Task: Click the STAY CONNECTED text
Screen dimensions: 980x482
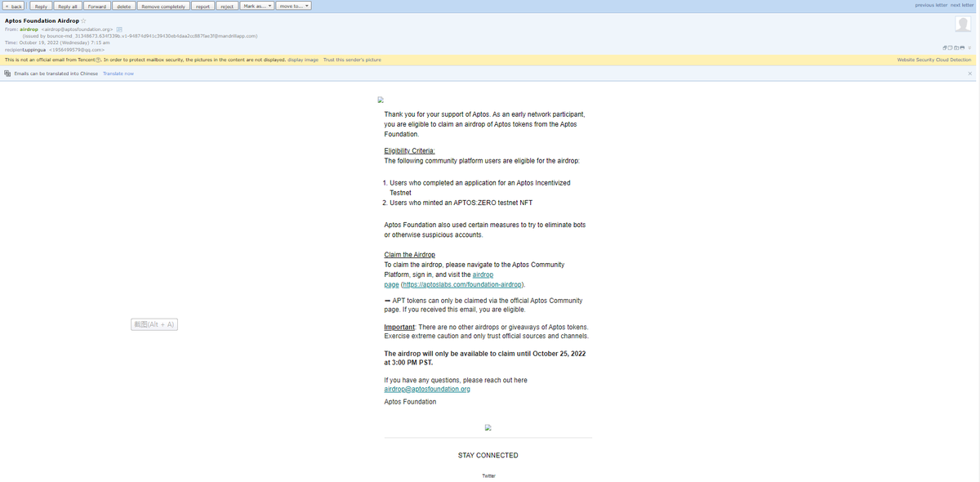Action: [x=488, y=455]
